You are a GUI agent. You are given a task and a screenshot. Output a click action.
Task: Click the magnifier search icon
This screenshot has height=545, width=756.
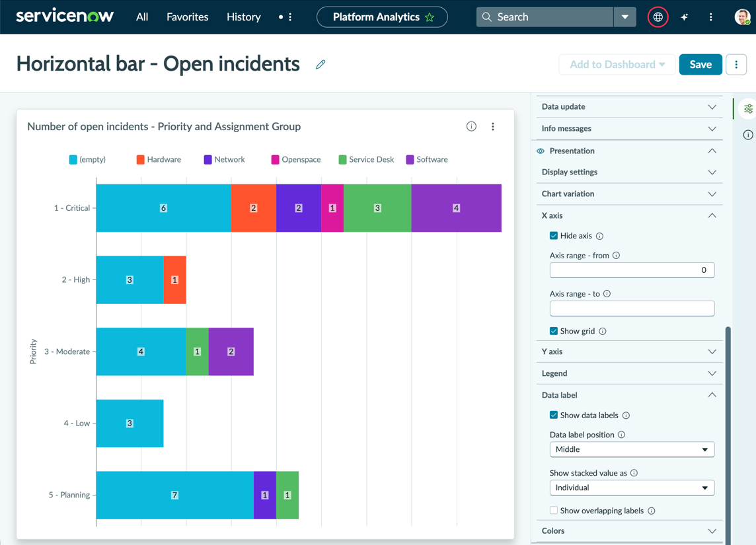coord(487,17)
